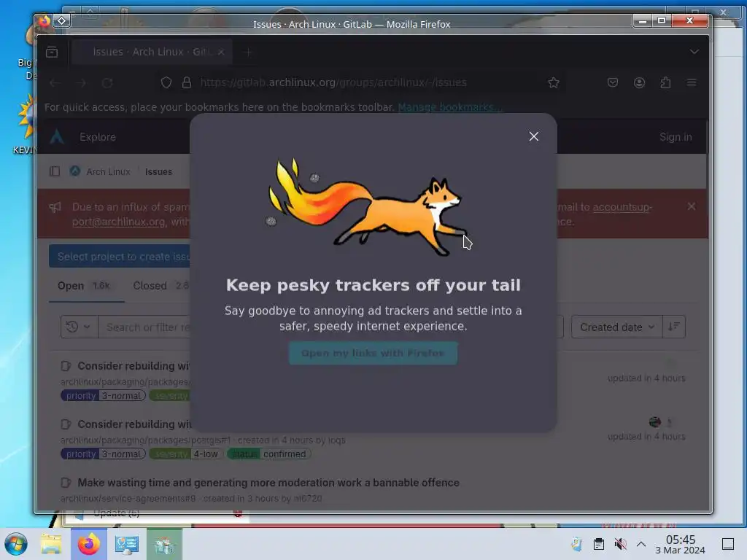Click assignee avatar on second issue

tap(655, 422)
